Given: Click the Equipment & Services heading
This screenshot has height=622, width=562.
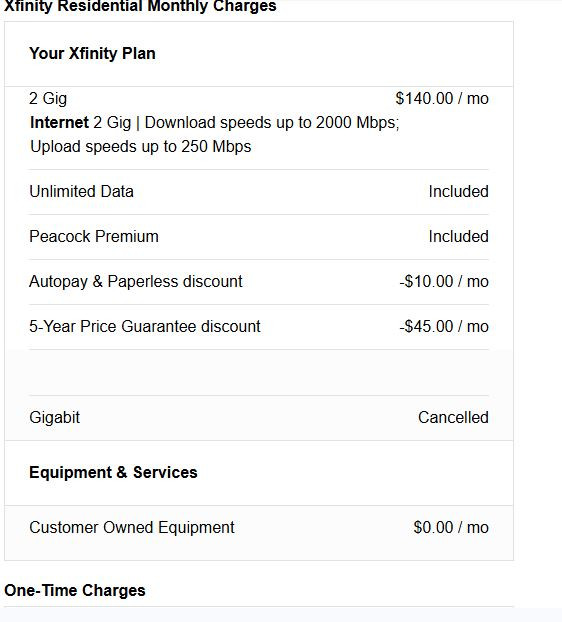Looking at the screenshot, I should point(113,472).
